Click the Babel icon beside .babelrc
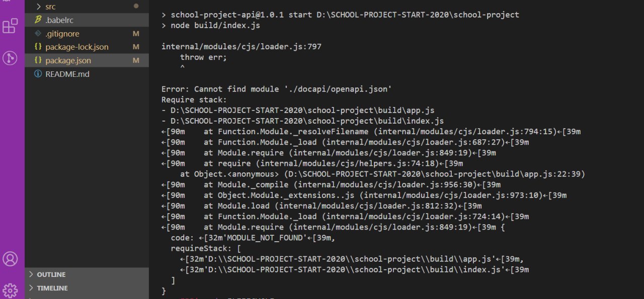This screenshot has width=644, height=299. [38, 20]
